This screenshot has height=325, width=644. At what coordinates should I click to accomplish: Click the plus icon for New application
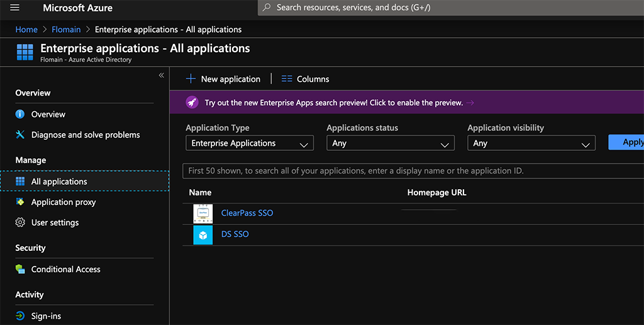pos(191,79)
